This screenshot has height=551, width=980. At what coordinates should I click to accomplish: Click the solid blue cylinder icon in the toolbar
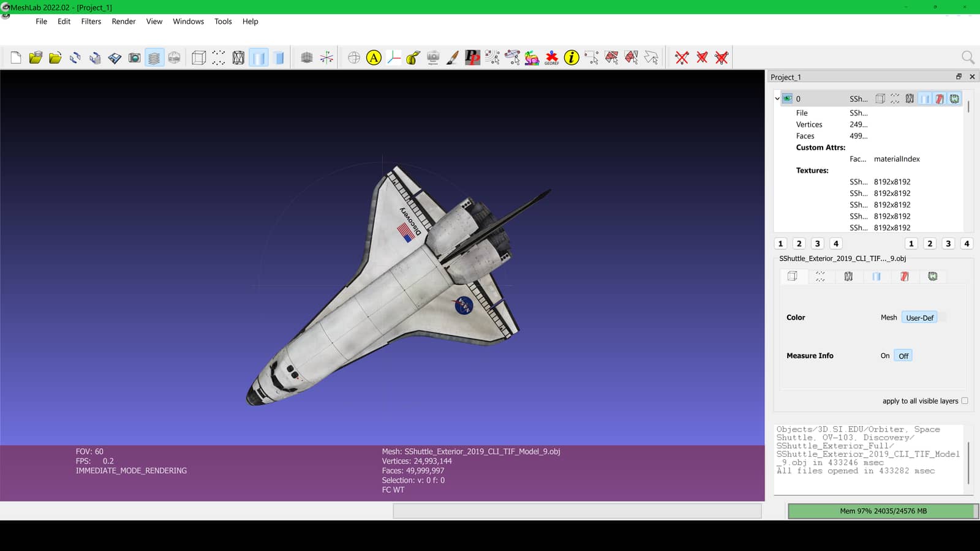(x=279, y=58)
